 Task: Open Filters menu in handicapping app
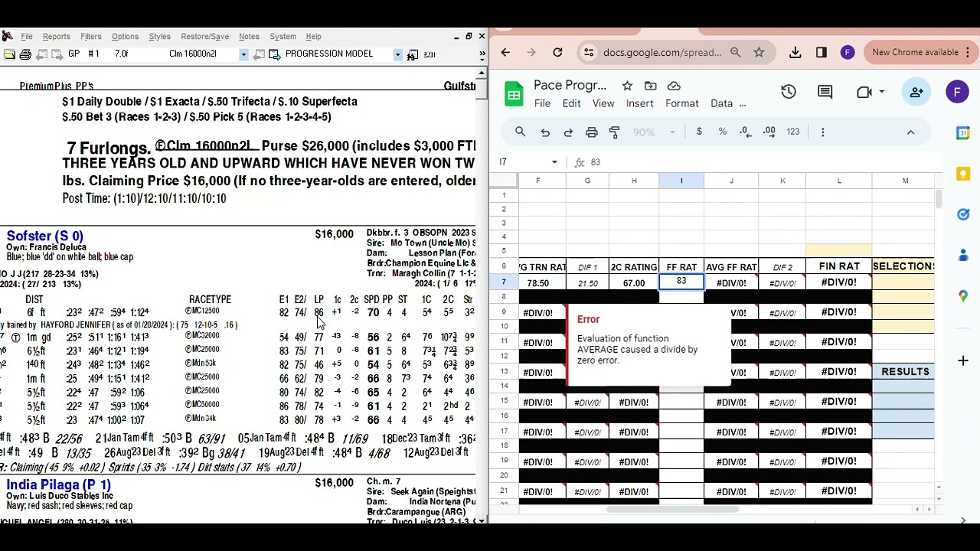click(91, 36)
